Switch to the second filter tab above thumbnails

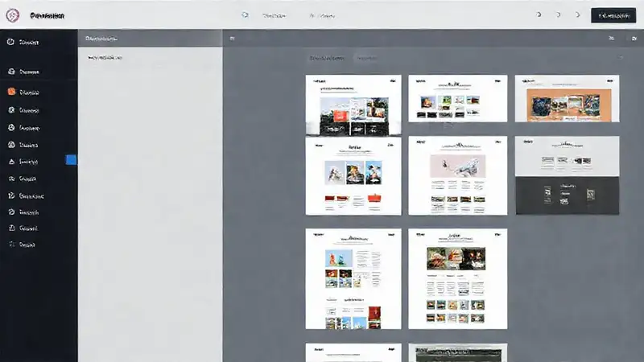coord(367,58)
